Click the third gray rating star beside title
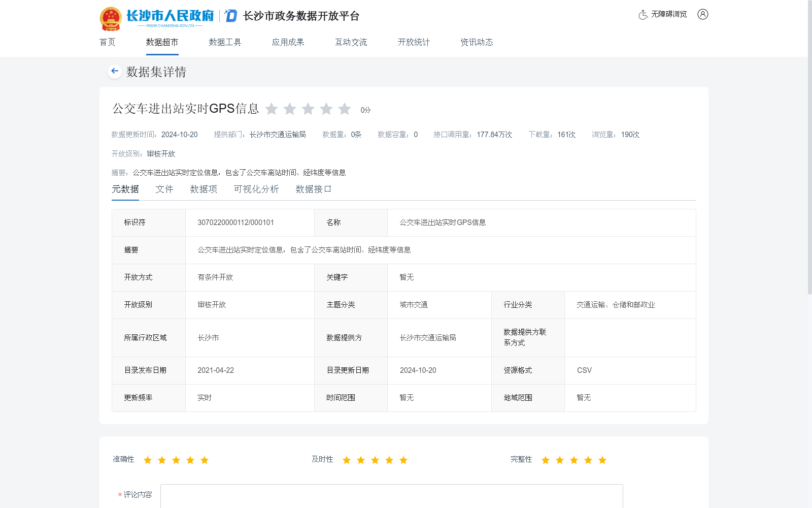Screen dimensions: 812x508 [308, 109]
